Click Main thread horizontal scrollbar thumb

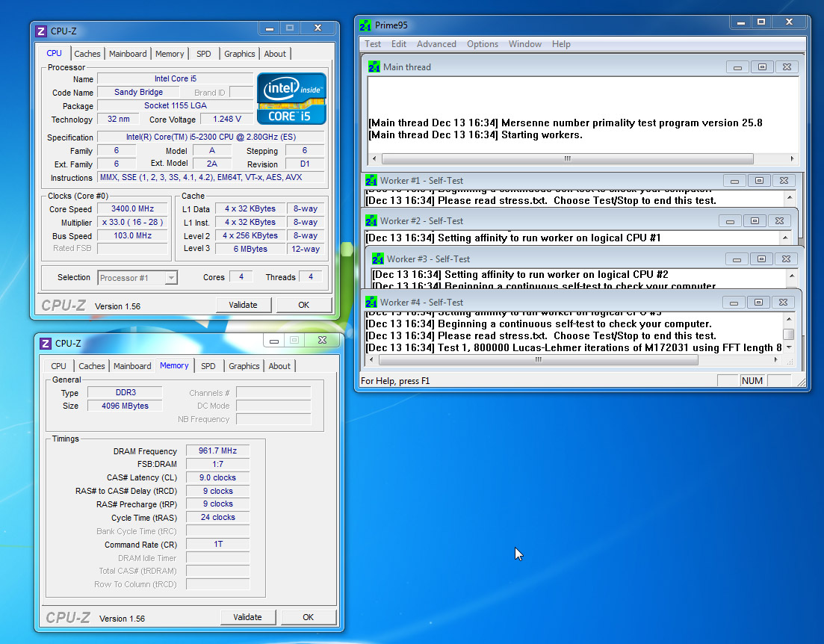pyautogui.click(x=568, y=158)
